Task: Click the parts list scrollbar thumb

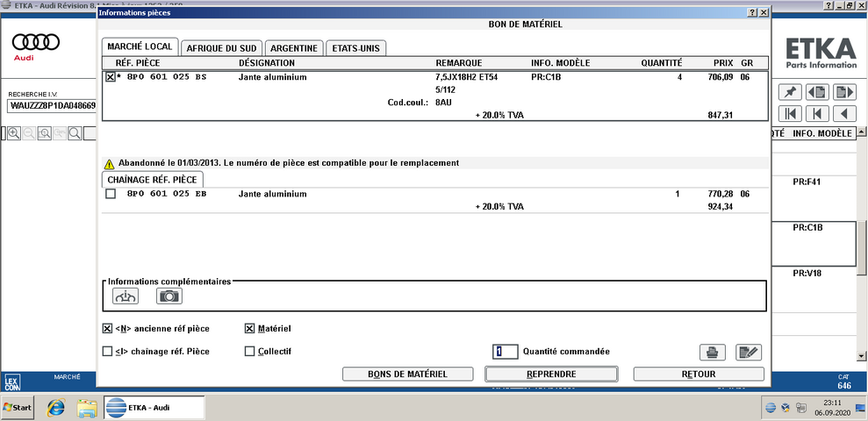Action: pos(861,248)
